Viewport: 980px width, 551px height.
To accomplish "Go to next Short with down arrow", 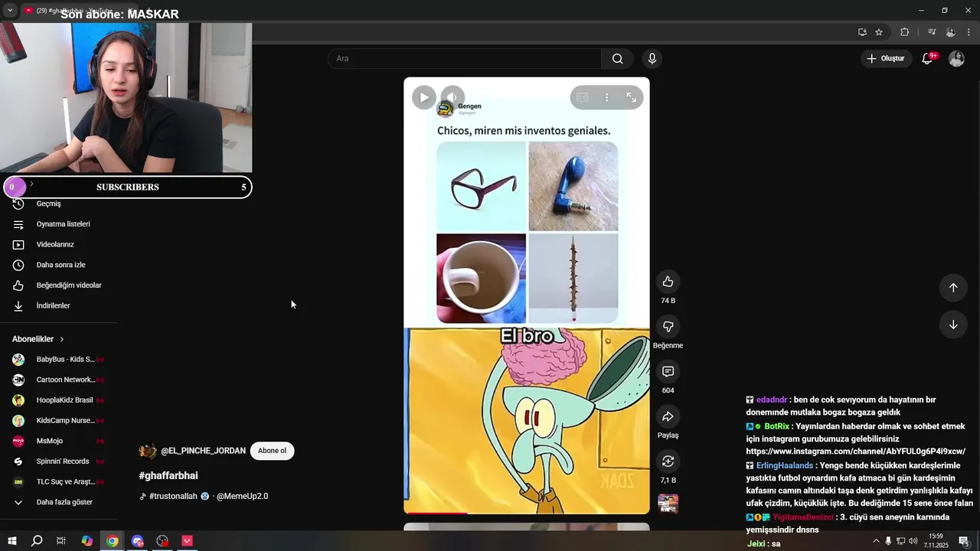I will click(953, 324).
